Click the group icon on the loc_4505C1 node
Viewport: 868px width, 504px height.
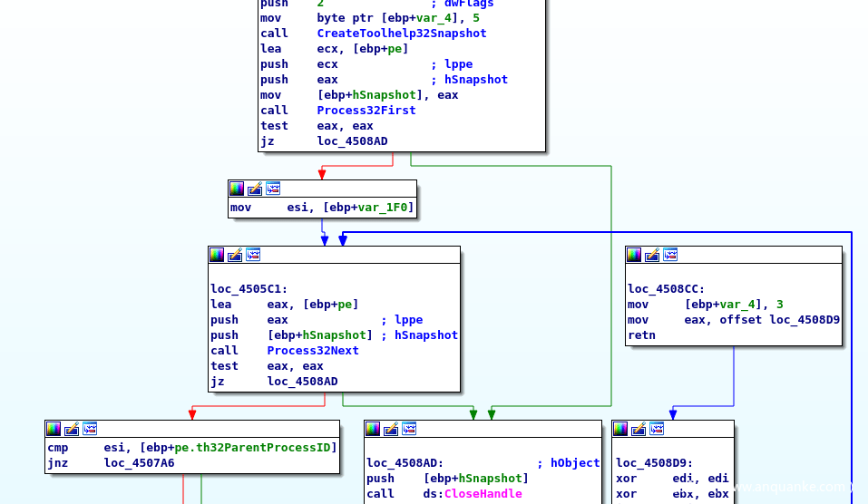click(x=253, y=255)
